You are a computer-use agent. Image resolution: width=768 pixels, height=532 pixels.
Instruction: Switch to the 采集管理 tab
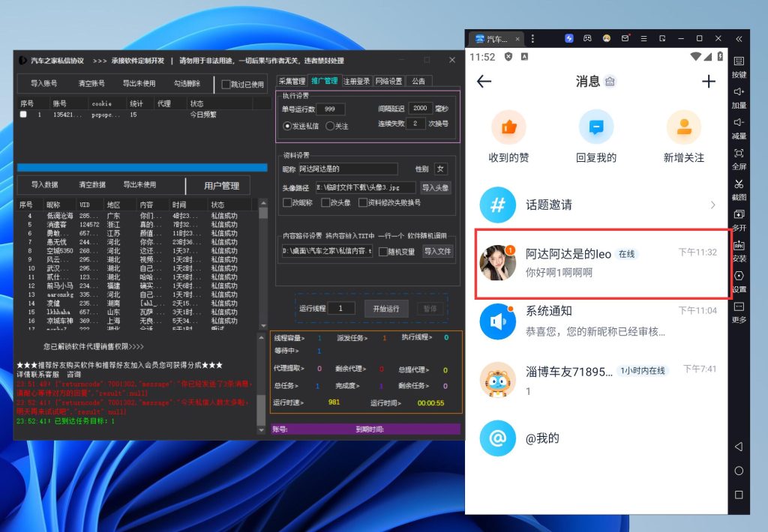[x=291, y=82]
